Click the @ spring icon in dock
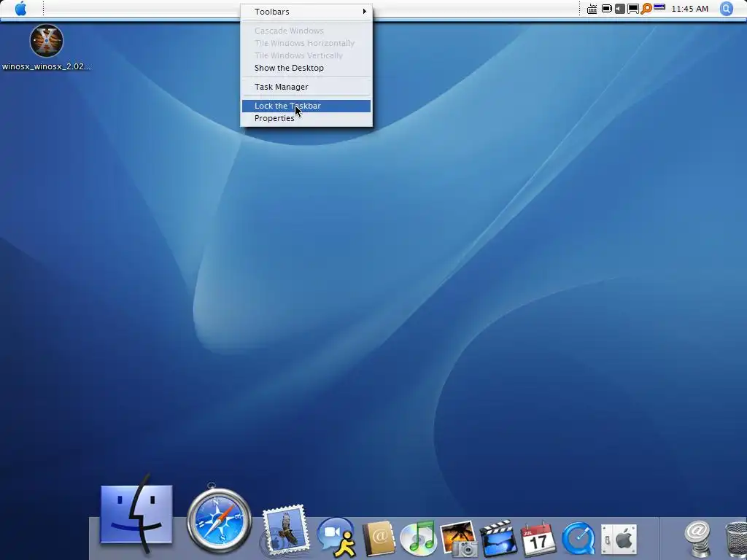This screenshot has height=560, width=747. coord(697,539)
